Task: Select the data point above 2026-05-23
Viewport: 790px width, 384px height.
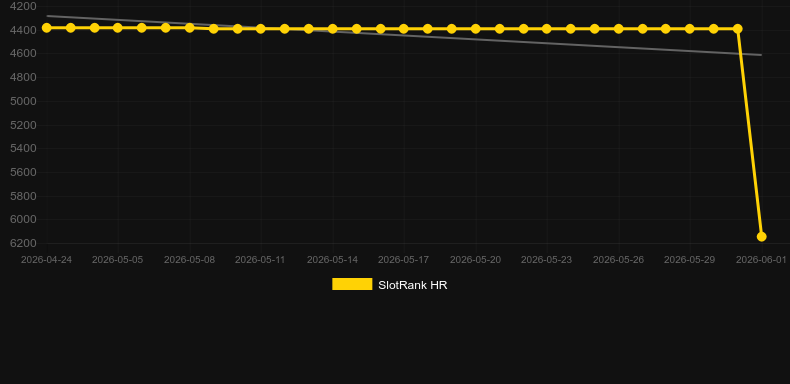Action: point(547,29)
